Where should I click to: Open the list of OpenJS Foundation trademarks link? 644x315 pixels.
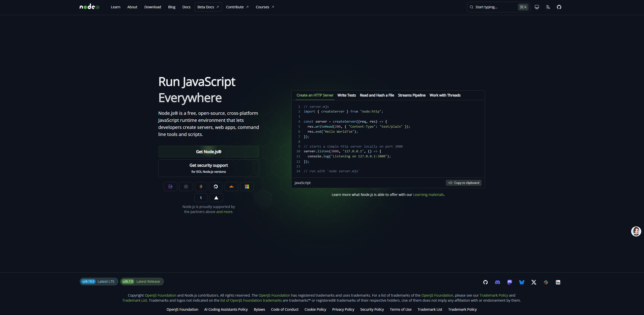tap(251, 300)
